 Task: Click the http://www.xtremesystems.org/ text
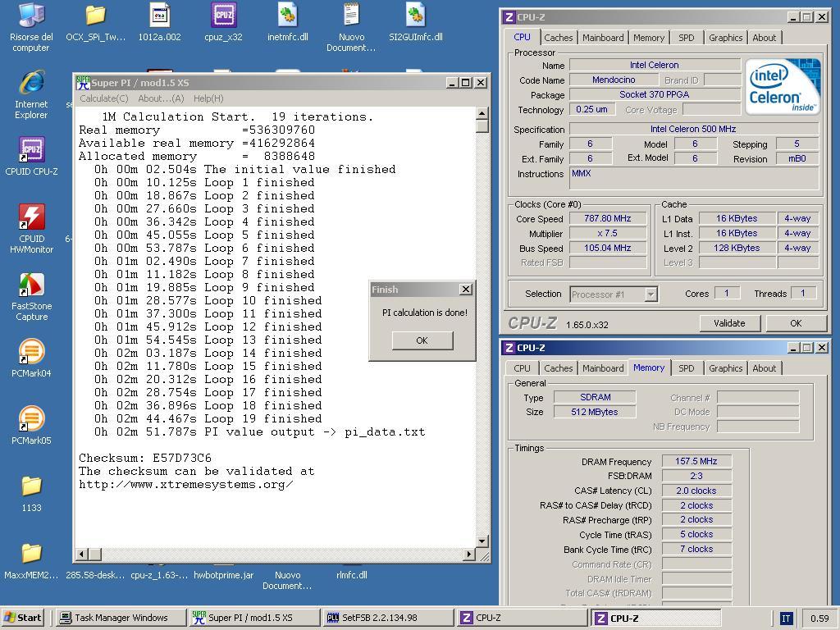coord(186,484)
